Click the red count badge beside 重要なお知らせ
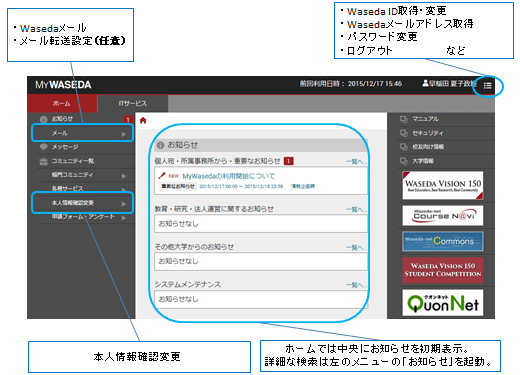The image size is (520, 375). pyautogui.click(x=288, y=161)
